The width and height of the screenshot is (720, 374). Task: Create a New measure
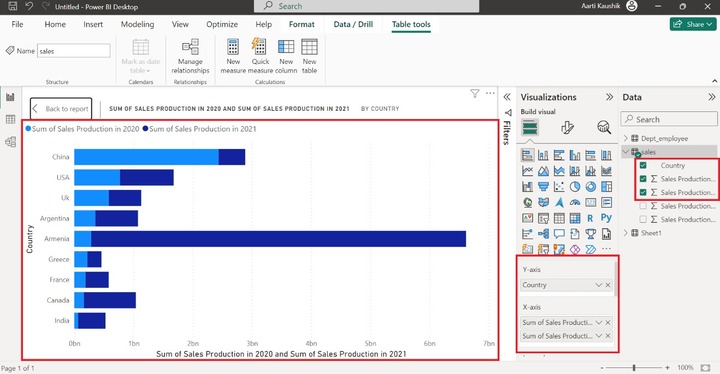pyautogui.click(x=233, y=56)
